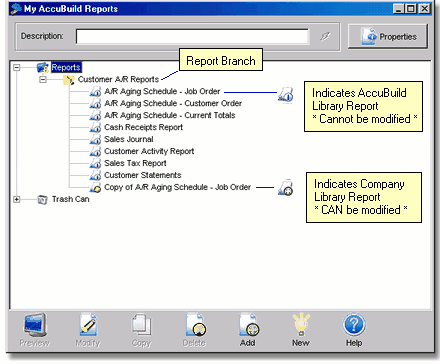
Task: Click the Sales Tax Report icon
Action: click(x=95, y=163)
